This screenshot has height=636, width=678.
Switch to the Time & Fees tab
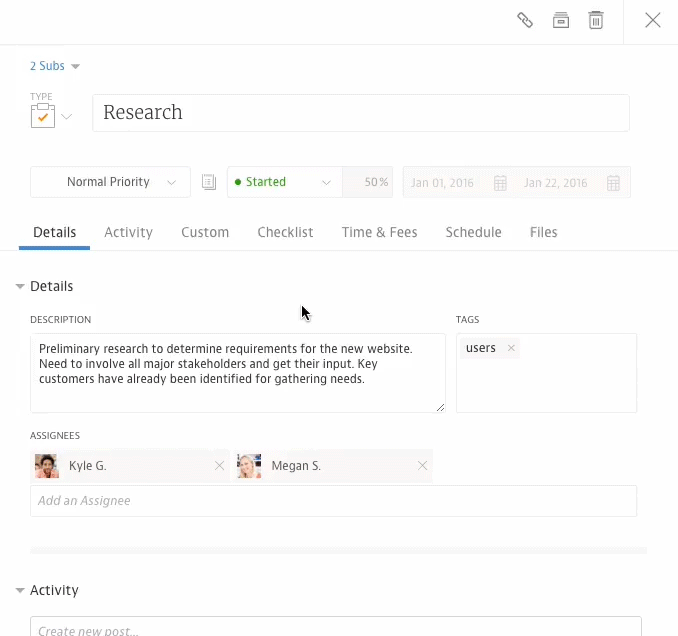coord(379,232)
